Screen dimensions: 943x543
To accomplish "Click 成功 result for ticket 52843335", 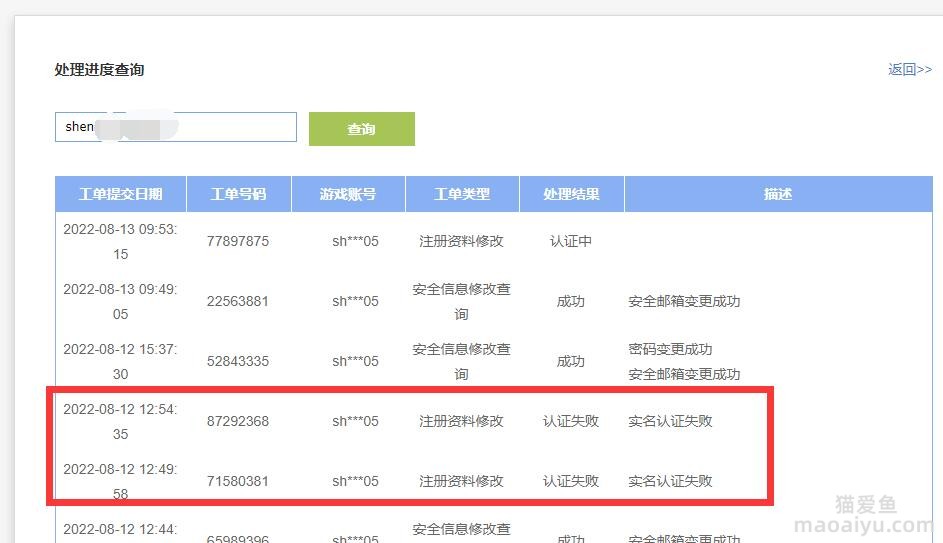I will 571,361.
